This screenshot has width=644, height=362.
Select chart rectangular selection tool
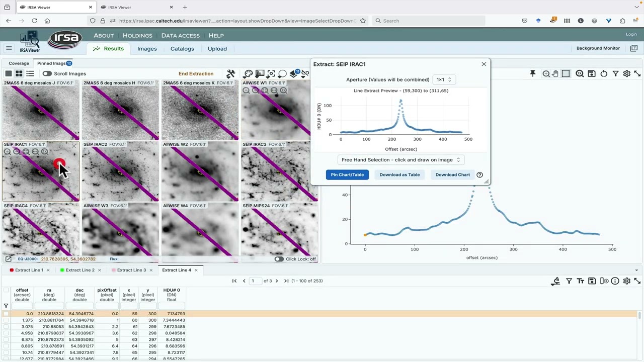click(566, 73)
